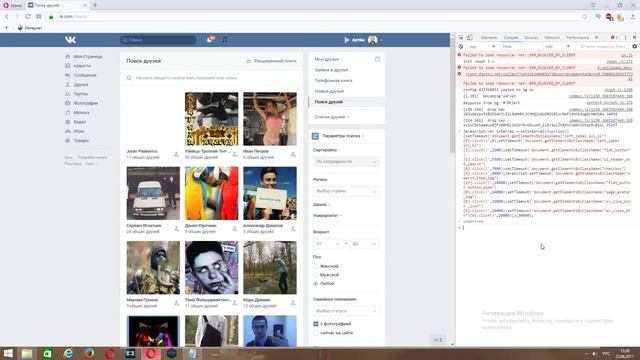Open the console log level dropdown
The height and width of the screenshot is (360, 640).
[x=557, y=47]
